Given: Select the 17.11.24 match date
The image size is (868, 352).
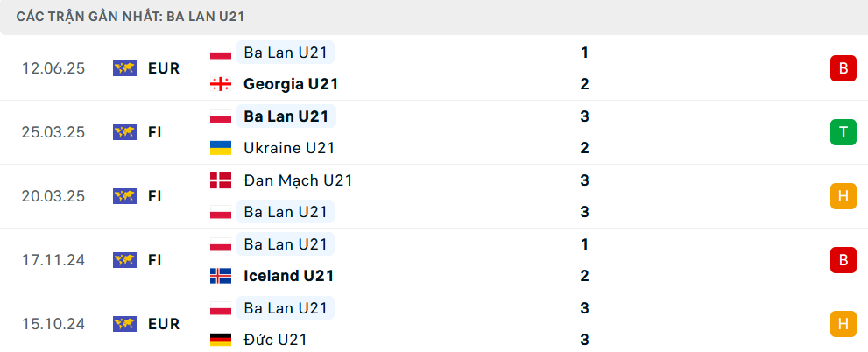Looking at the screenshot, I should [53, 259].
